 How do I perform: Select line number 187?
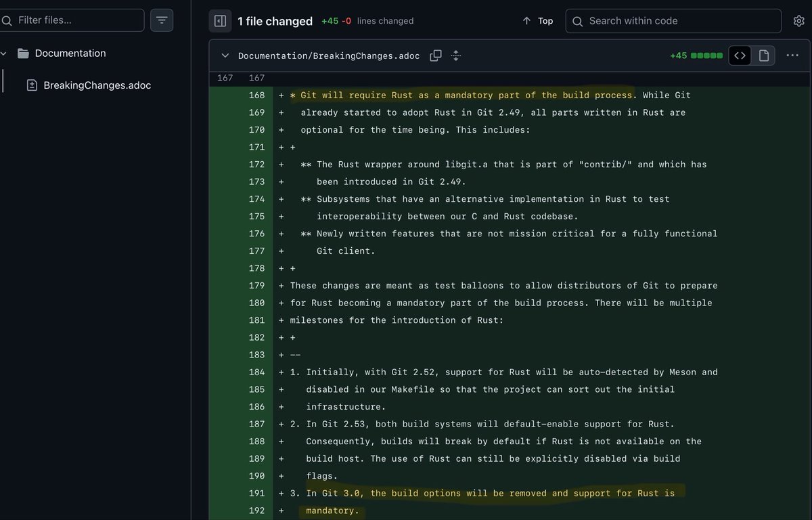coord(256,424)
